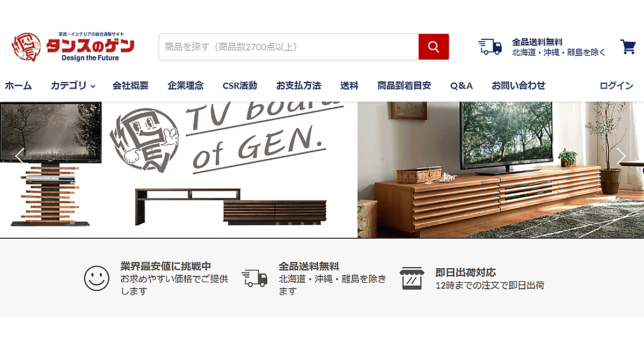Focus the 商品を探す search field
The height and width of the screenshot is (338, 644).
click(x=289, y=47)
